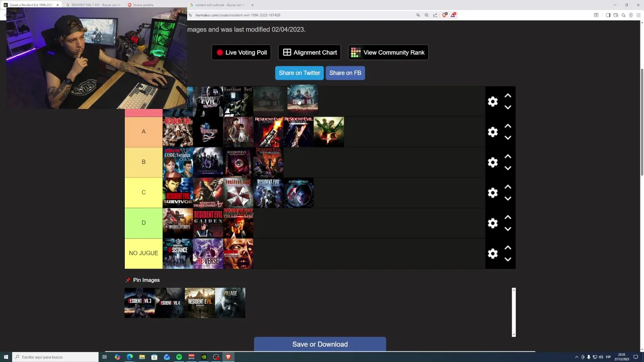Open Brave Shields lion icon
Viewport: 644px width, 362px height.
coord(444,15)
